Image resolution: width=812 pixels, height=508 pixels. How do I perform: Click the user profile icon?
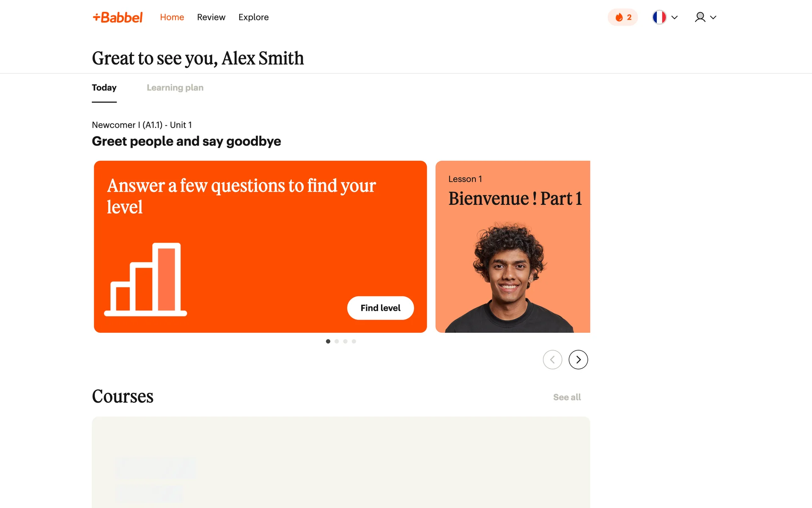[x=700, y=17]
